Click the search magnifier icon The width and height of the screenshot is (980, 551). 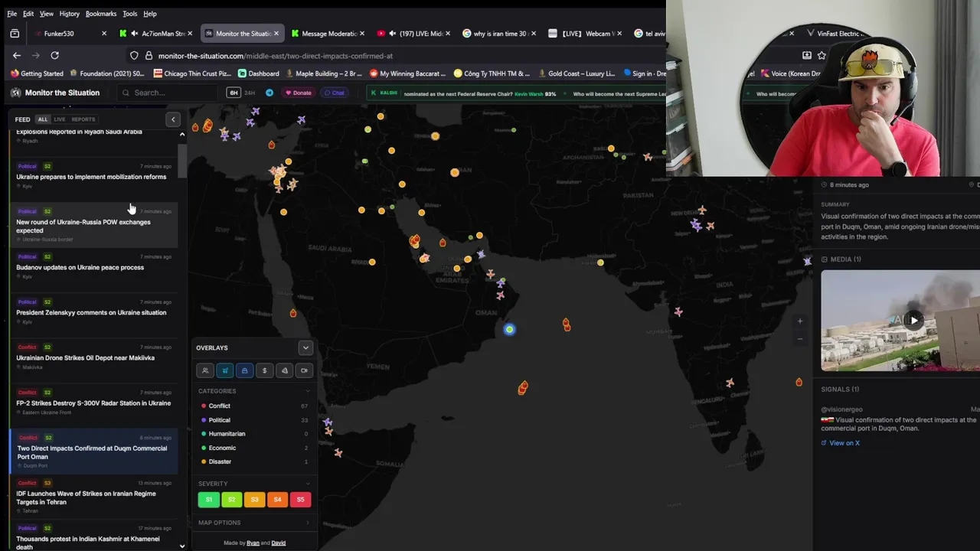point(126,93)
